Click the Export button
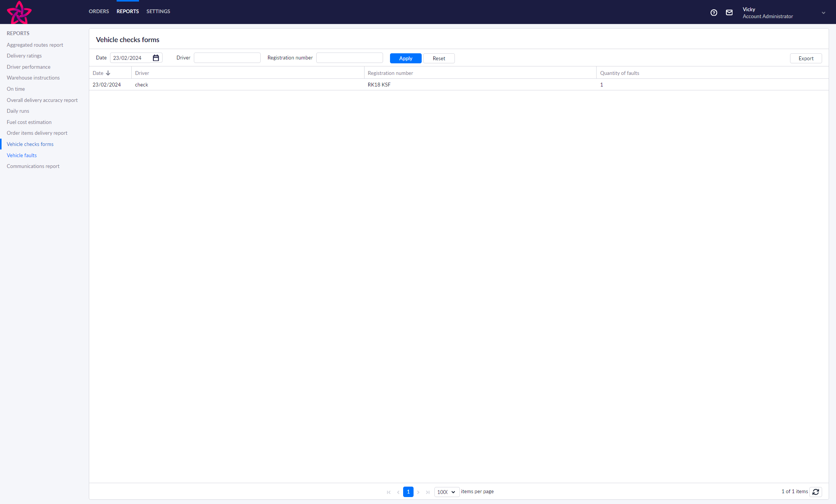Image resolution: width=836 pixels, height=504 pixels. pyautogui.click(x=806, y=58)
